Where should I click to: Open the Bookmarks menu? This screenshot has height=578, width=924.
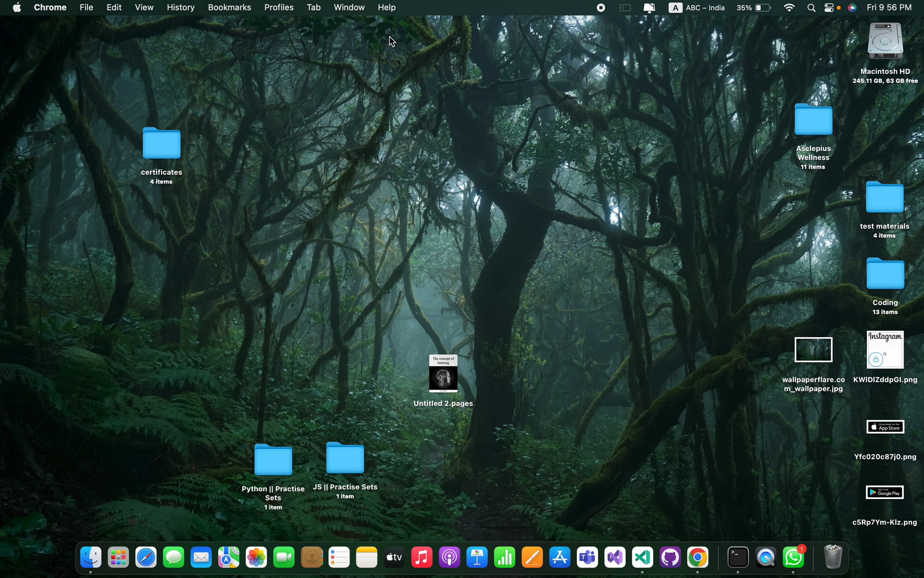(229, 8)
